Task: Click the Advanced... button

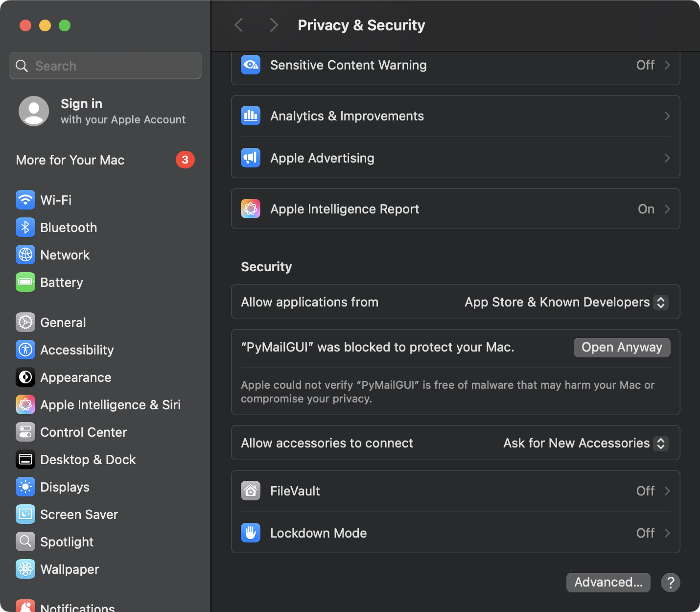Action: tap(608, 582)
